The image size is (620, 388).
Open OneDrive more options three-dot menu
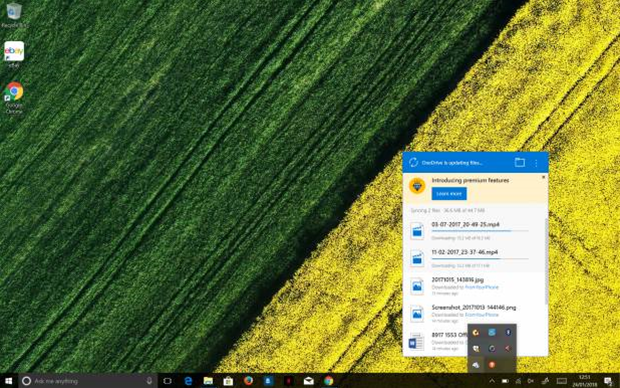point(536,163)
